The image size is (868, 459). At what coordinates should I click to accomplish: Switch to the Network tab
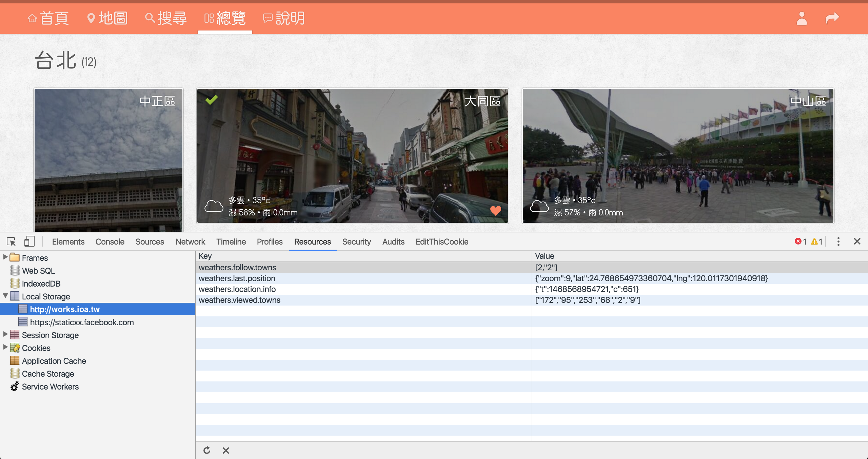click(190, 242)
